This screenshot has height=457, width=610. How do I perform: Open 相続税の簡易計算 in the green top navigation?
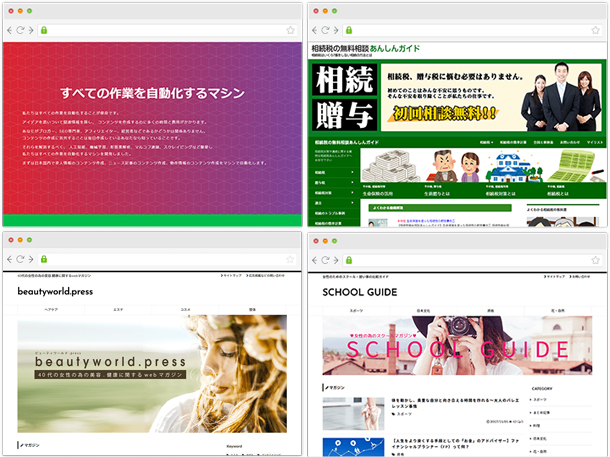pyautogui.click(x=513, y=142)
